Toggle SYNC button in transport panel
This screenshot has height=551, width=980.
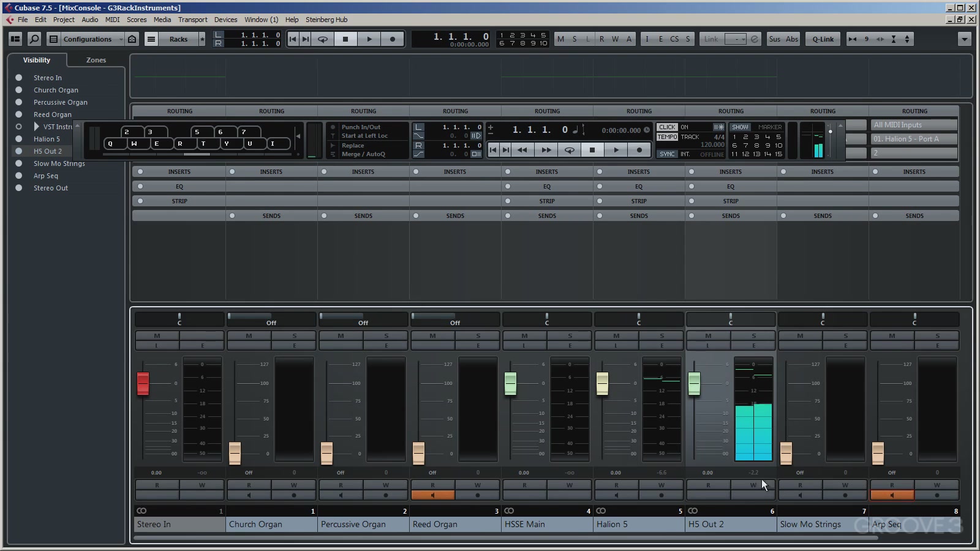[667, 154]
